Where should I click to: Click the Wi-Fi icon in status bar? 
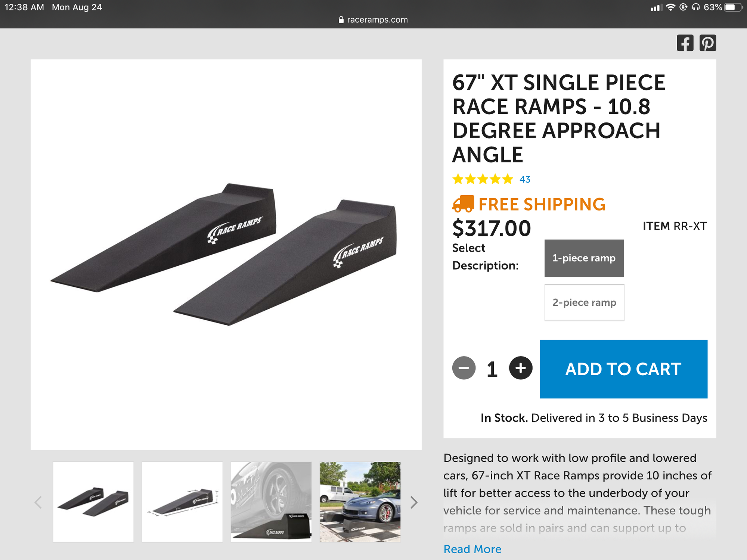pos(671,6)
